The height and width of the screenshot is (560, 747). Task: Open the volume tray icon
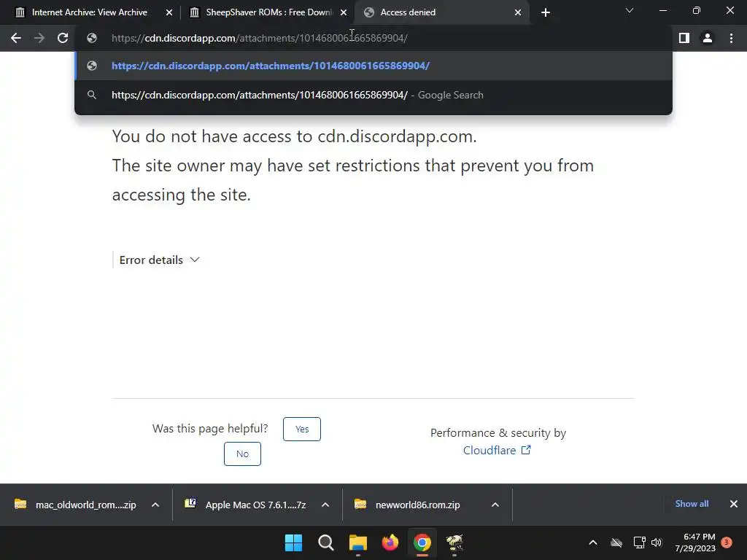tap(657, 542)
